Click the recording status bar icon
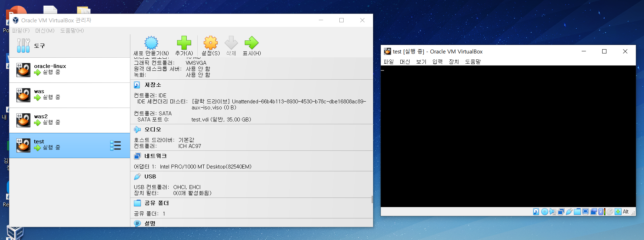Screen dimensions: 644x240 click(594, 212)
